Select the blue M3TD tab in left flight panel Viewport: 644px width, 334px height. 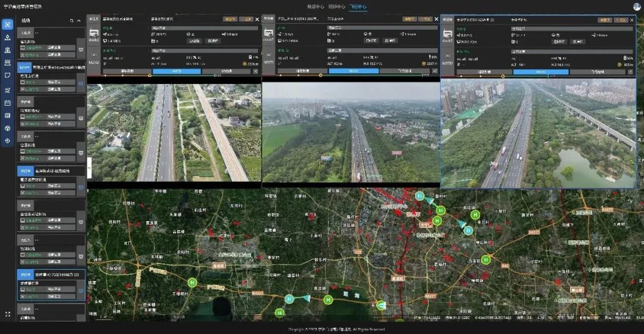click(x=177, y=71)
